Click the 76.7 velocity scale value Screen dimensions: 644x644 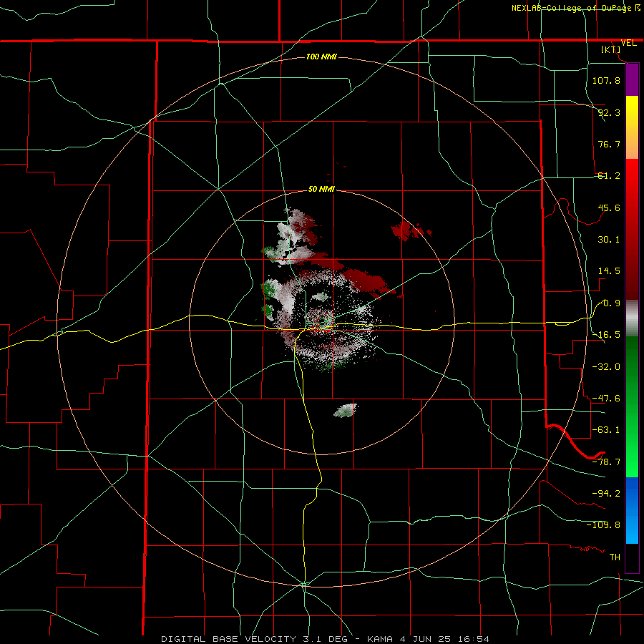(609, 144)
